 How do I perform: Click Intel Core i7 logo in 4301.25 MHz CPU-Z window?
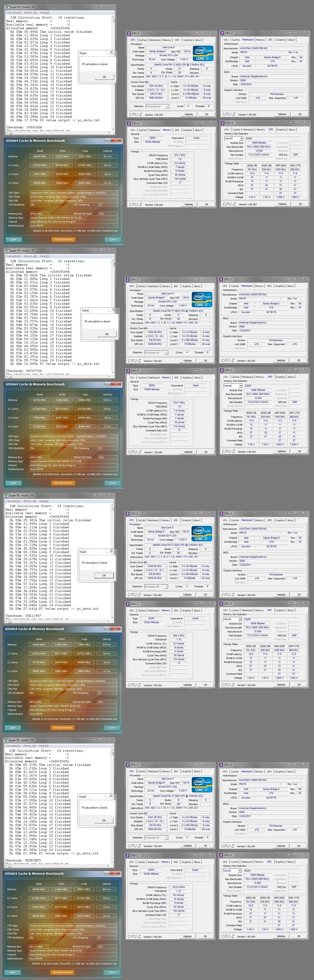tap(203, 53)
